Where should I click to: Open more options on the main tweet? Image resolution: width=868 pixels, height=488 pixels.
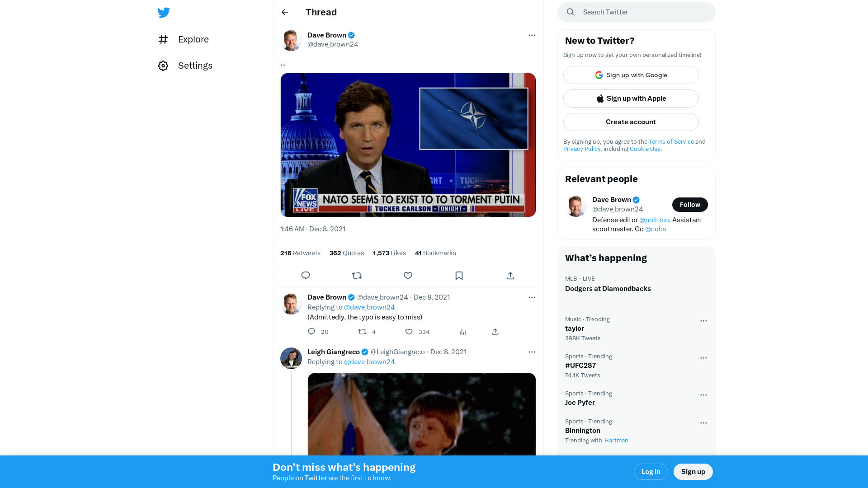pyautogui.click(x=532, y=35)
